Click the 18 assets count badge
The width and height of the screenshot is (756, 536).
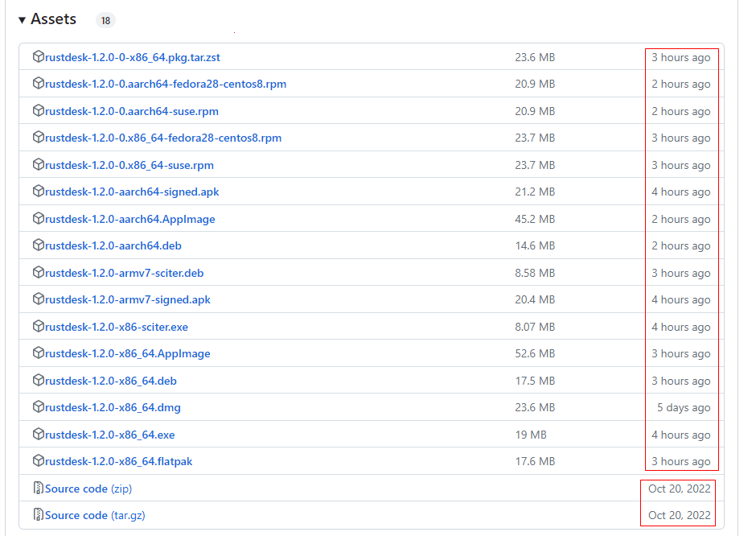tap(105, 20)
